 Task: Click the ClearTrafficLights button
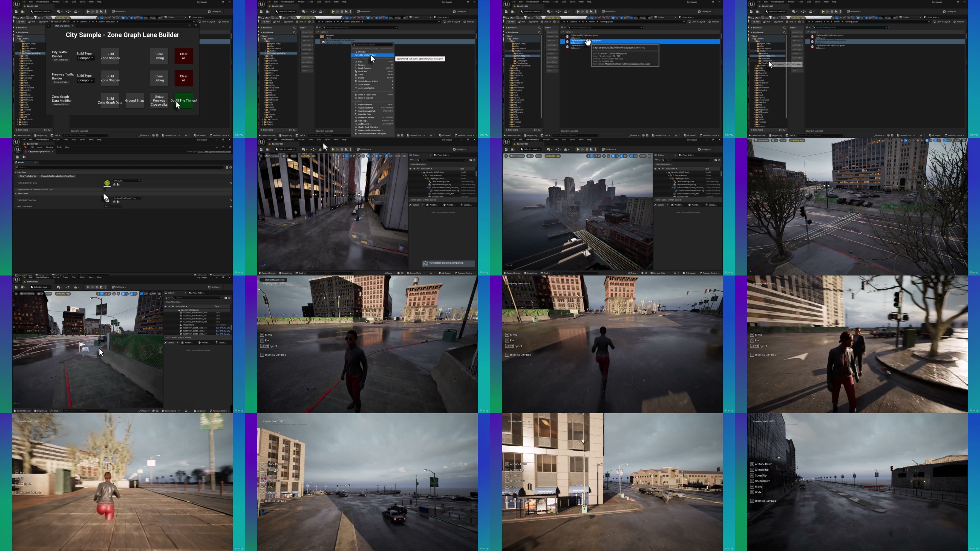[x=28, y=176]
